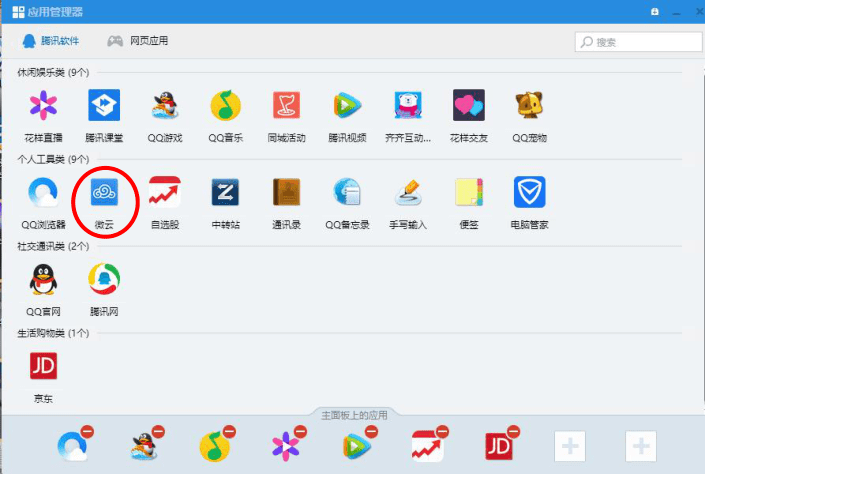Open the 花样直播 app icon
The height and width of the screenshot is (484, 860).
(43, 105)
